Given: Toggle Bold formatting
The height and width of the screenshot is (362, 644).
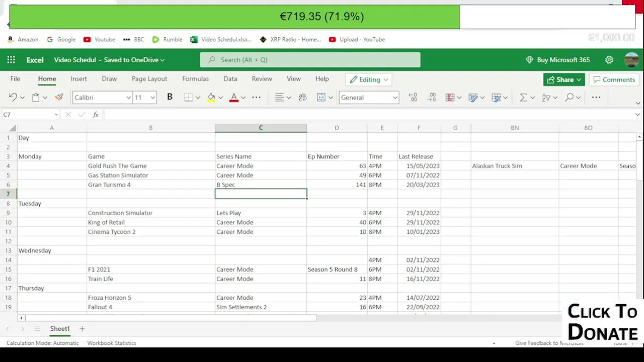Looking at the screenshot, I should 170,97.
